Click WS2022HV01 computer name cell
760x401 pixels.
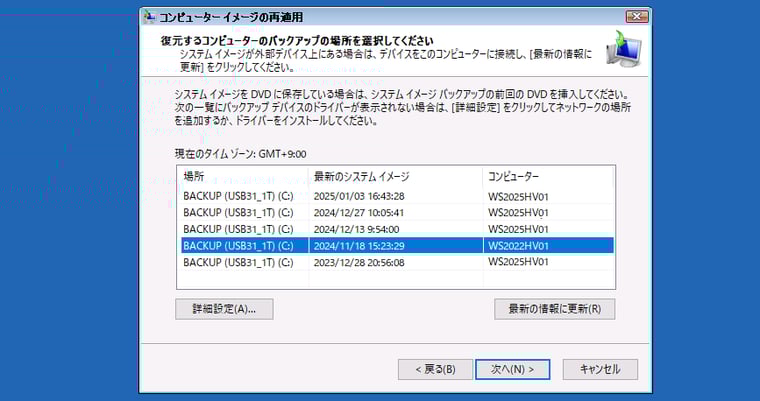[x=518, y=246]
